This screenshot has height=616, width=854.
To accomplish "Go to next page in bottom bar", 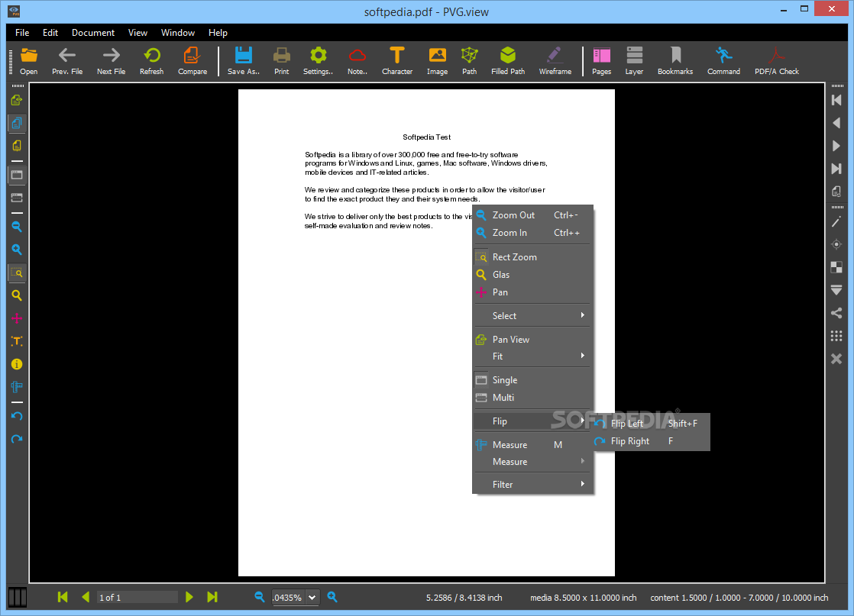I will point(189,597).
